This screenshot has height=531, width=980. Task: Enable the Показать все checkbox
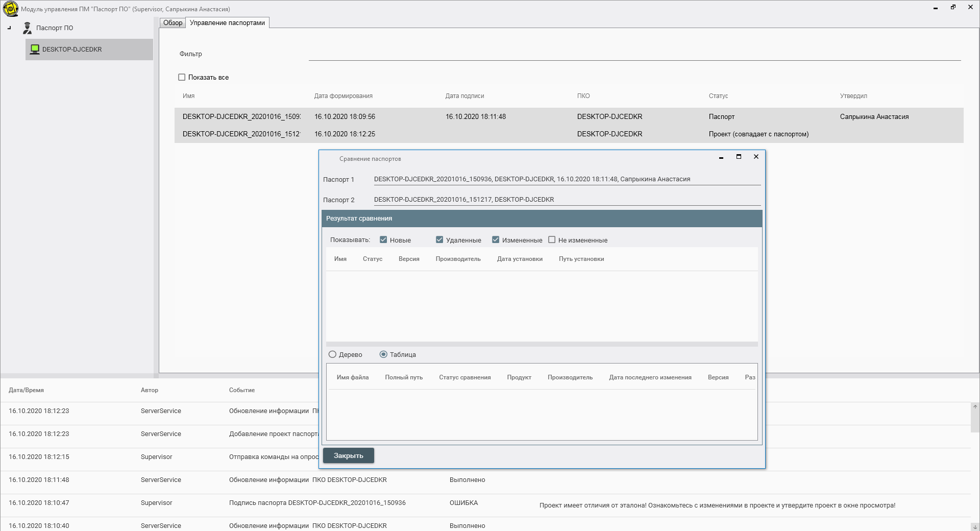pyautogui.click(x=182, y=78)
